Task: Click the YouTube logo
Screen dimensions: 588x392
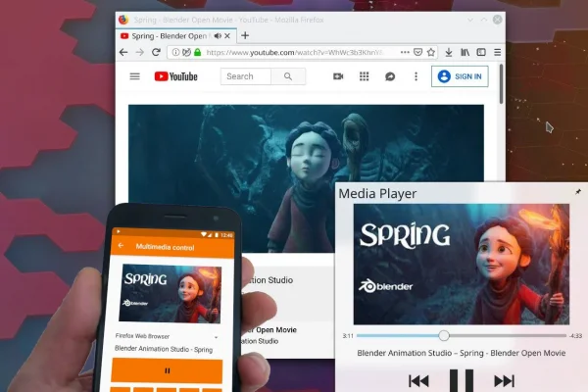Action: [x=175, y=76]
